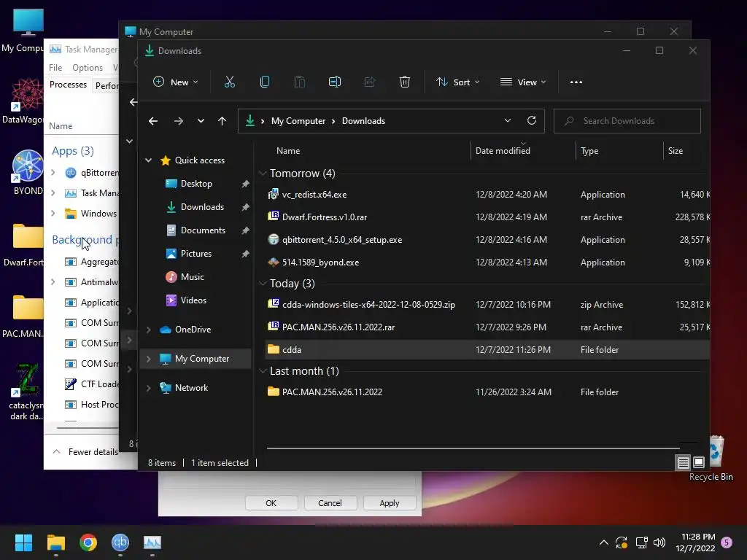This screenshot has width=747, height=560.
Task: Expand Network in navigation pane
Action: tap(149, 388)
